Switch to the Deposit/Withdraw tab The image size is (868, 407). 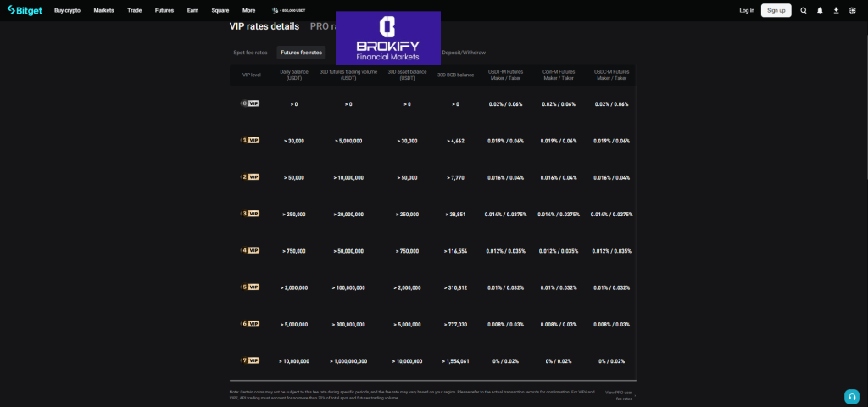coord(464,53)
